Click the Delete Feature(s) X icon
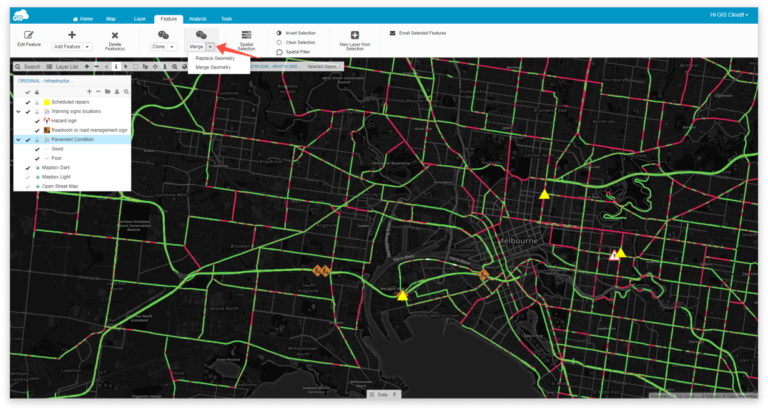 [115, 35]
